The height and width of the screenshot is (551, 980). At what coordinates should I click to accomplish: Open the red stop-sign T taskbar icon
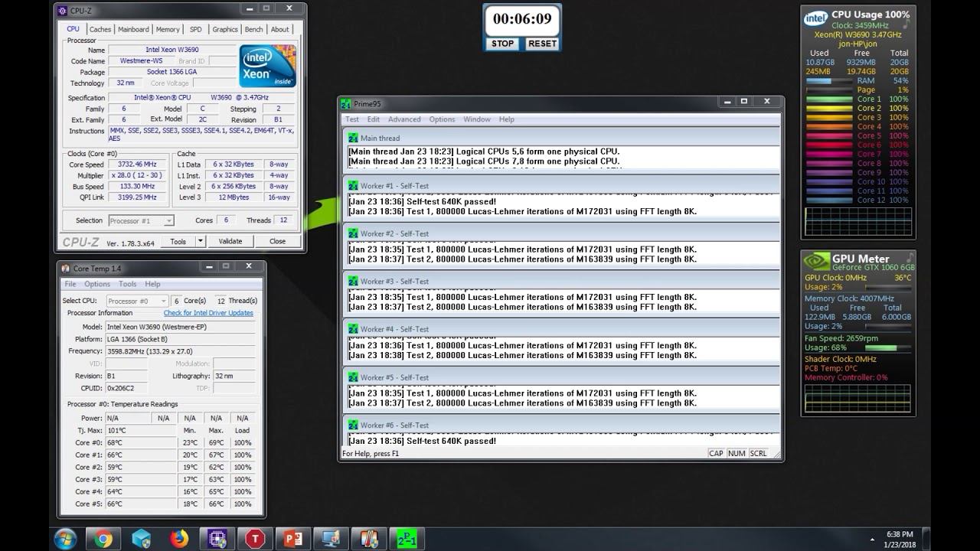point(254,539)
